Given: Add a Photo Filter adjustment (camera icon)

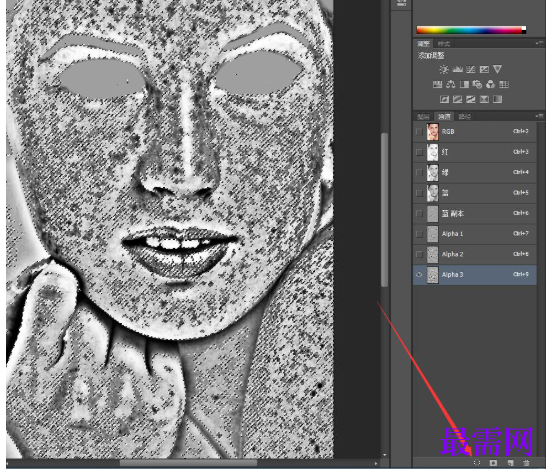Looking at the screenshot, I should [x=477, y=84].
